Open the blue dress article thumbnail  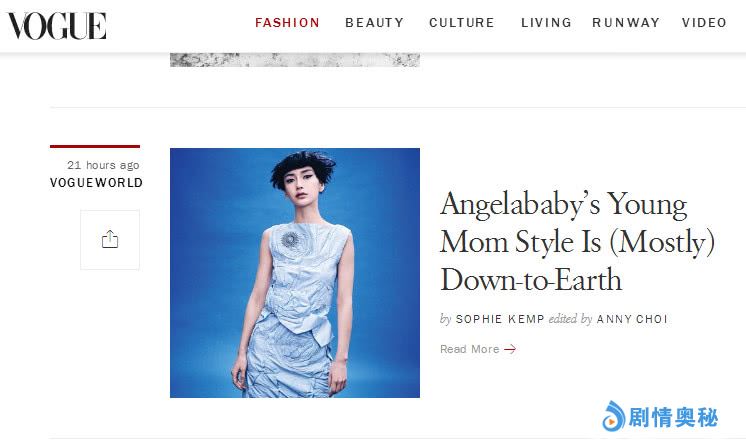pyautogui.click(x=295, y=273)
